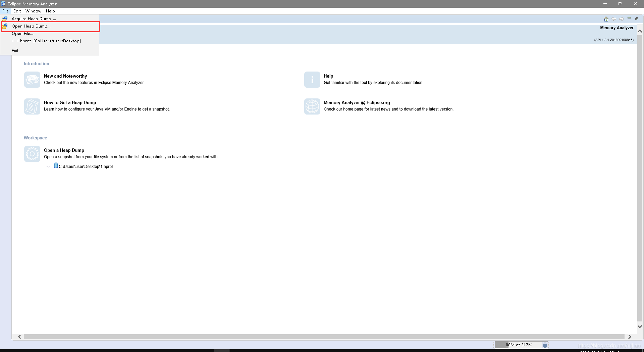Click the vertical scrollbar up arrow

[640, 31]
